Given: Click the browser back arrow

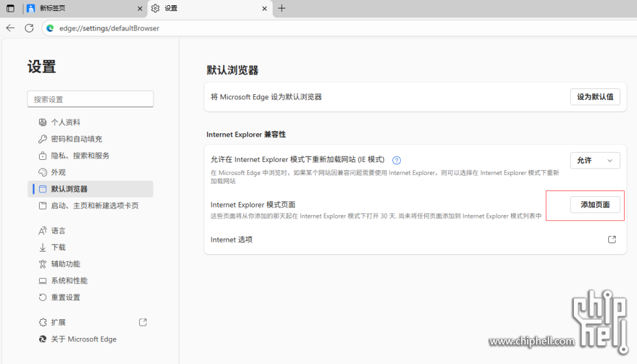Looking at the screenshot, I should click(x=10, y=28).
